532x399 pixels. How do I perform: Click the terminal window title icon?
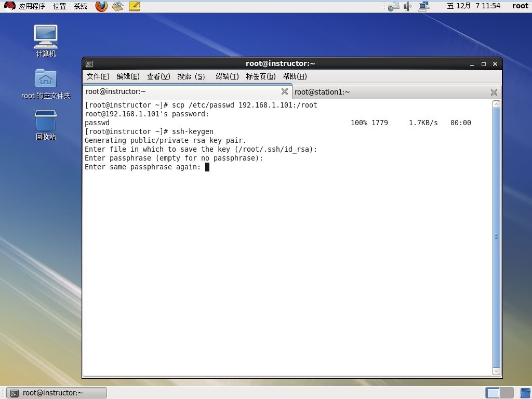[x=89, y=64]
